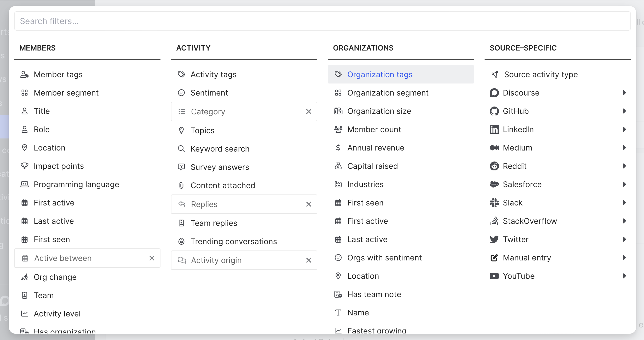
Task: Select the Organization tags filter
Action: tap(380, 75)
